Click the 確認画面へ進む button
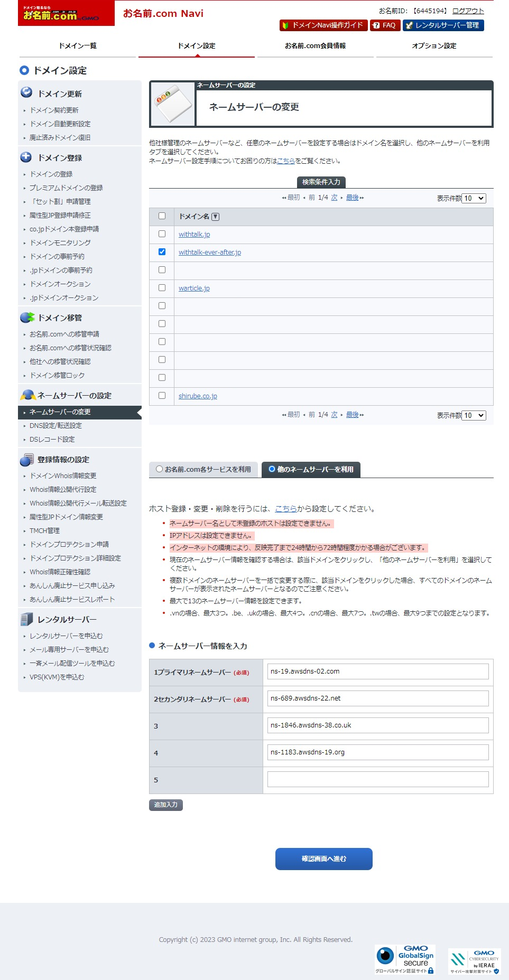This screenshot has width=509, height=980. pyautogui.click(x=323, y=858)
